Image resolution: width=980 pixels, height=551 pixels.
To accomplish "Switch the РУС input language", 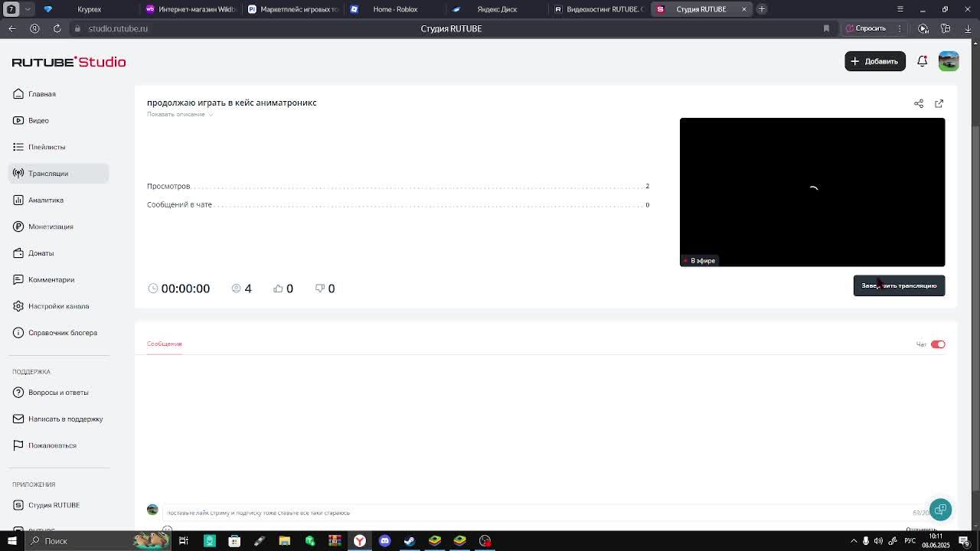I will pos(910,541).
